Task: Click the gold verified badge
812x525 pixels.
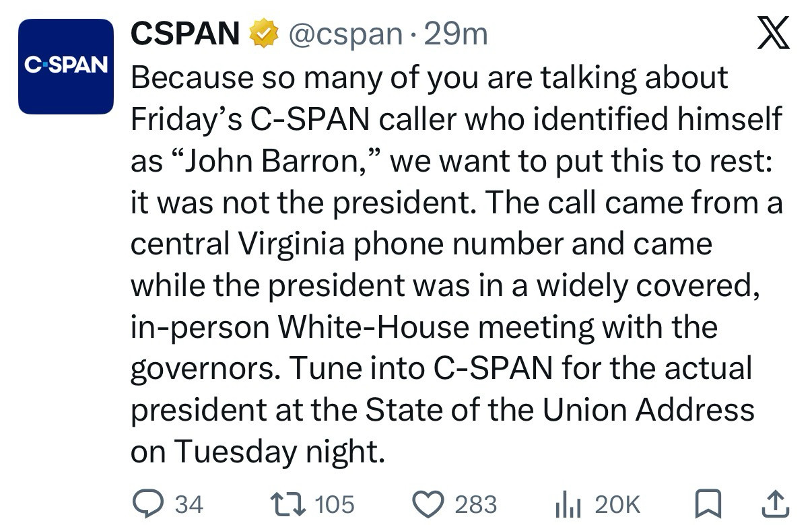Action: pos(264,34)
